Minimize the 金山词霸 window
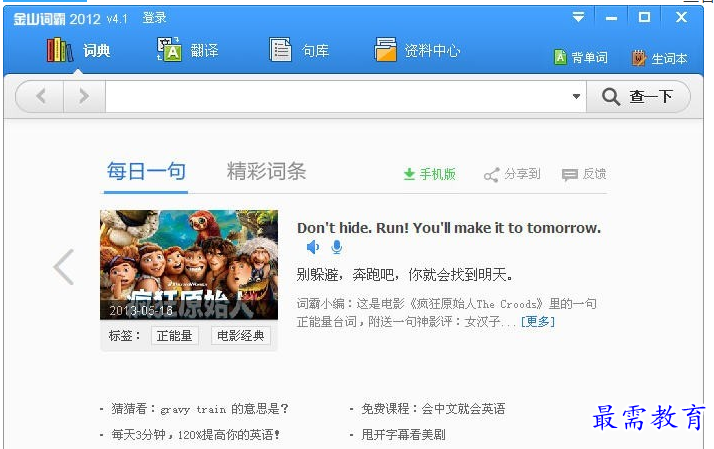The image size is (714, 449). [612, 18]
